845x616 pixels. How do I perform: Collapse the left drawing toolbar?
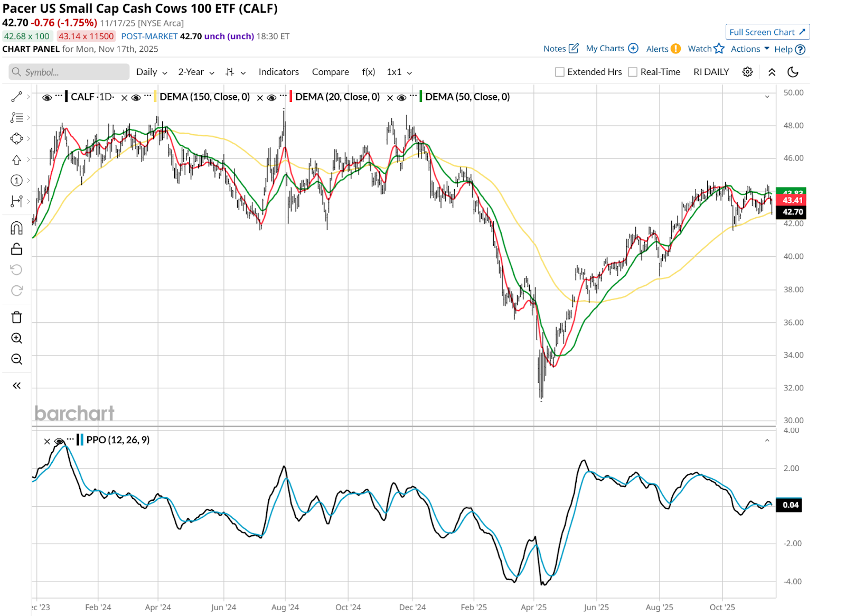(16, 386)
